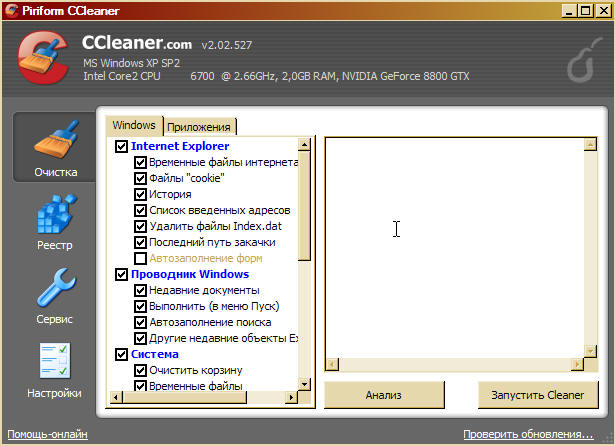
Task: Click the MS Windows XP SP2 text
Action: [131, 63]
